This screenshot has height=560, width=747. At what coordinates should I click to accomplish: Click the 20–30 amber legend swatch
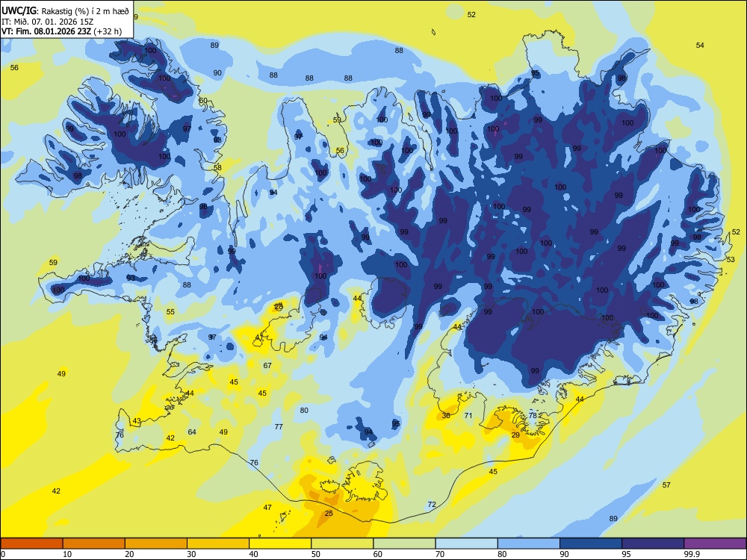pyautogui.click(x=156, y=544)
